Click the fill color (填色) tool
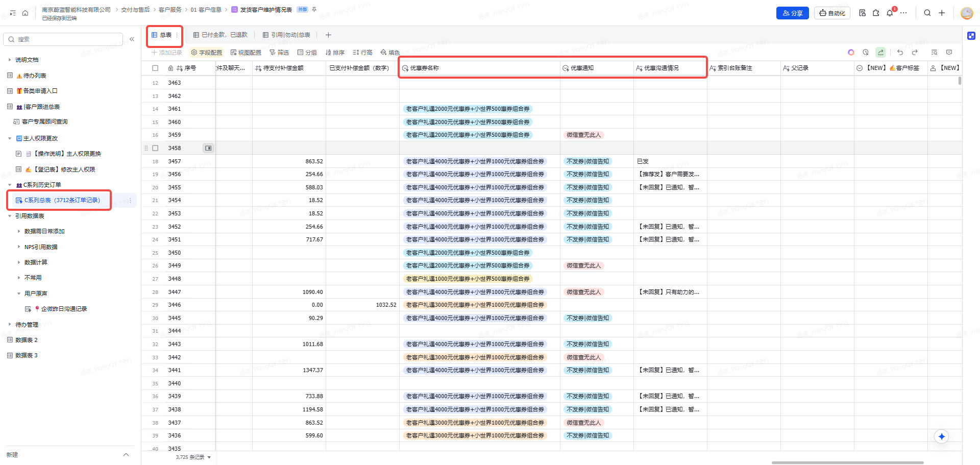The image size is (980, 465). (x=390, y=53)
